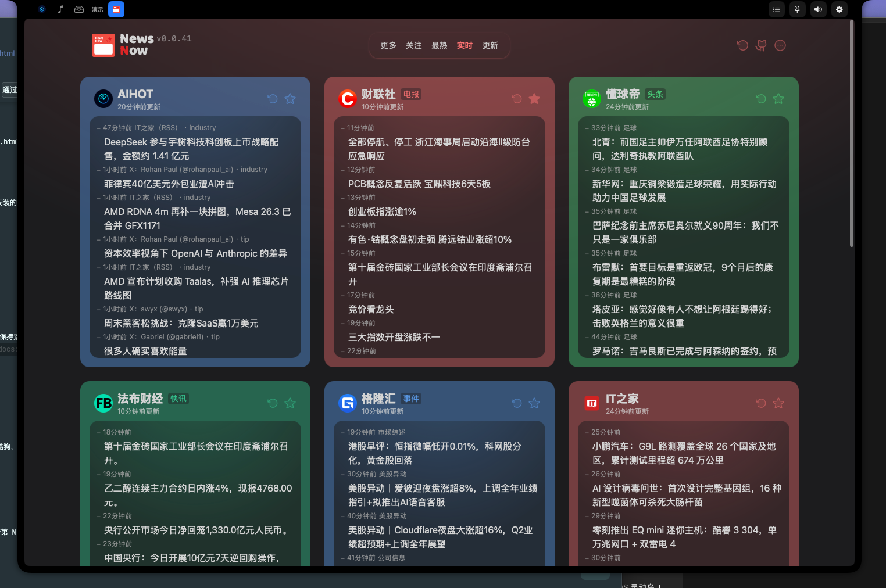Favorite the AIHOT source with star
This screenshot has height=588, width=886.
pyautogui.click(x=290, y=99)
